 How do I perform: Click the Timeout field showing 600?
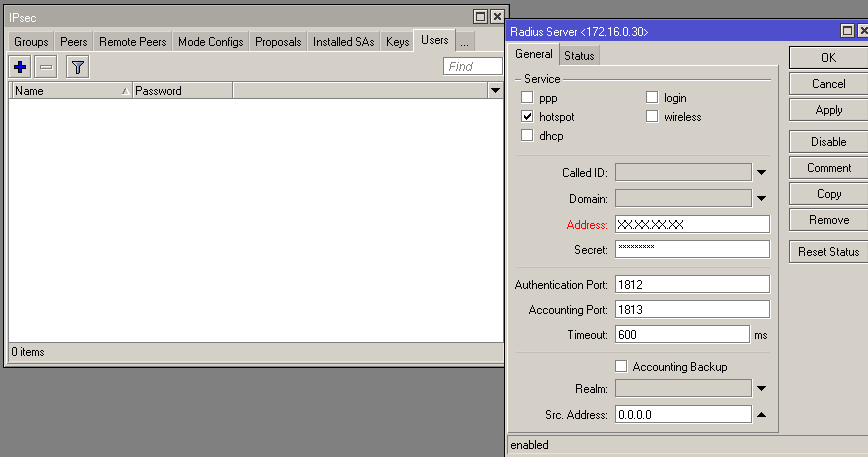click(682, 334)
